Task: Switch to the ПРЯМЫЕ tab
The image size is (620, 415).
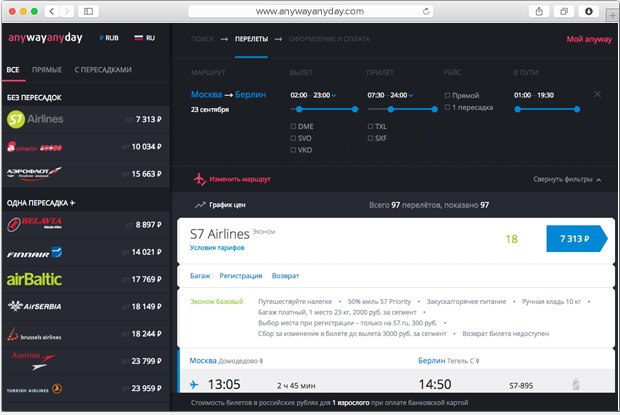Action: point(47,70)
